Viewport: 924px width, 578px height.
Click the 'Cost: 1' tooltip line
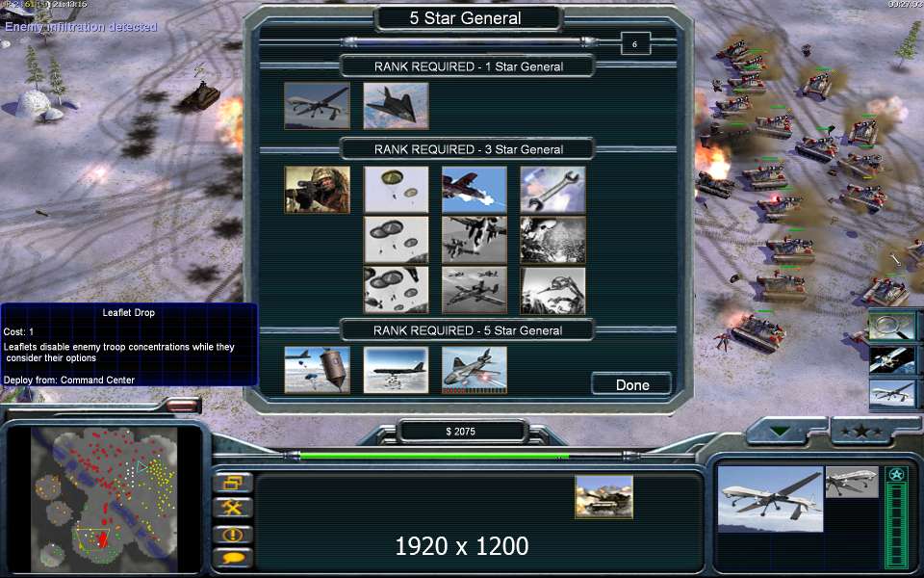pyautogui.click(x=18, y=331)
